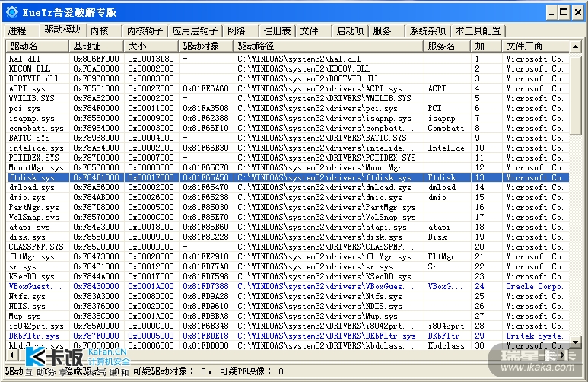Click the Compbatt service name cell
588x382 pixels.
[446, 128]
